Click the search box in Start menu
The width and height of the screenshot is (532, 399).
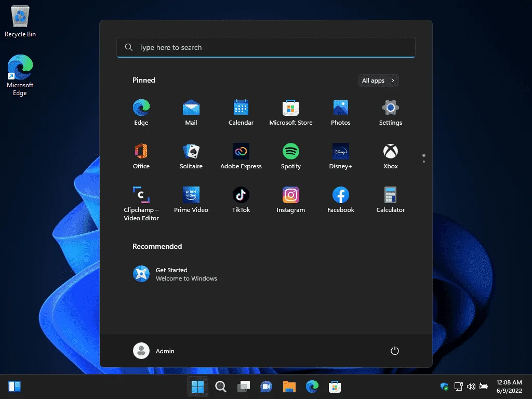tap(265, 47)
